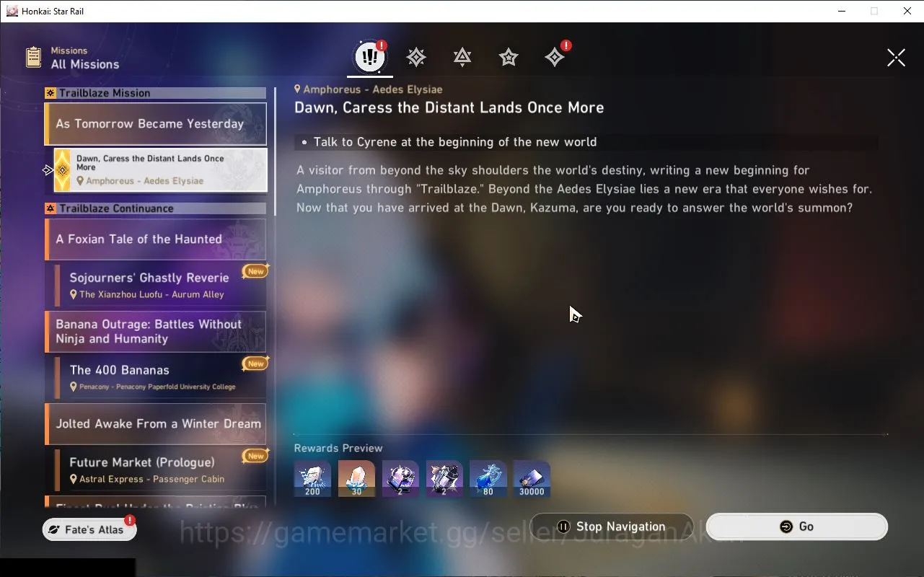Viewport: 924px width, 577px height.
Task: Open Banana Outrage mission group
Action: (156, 332)
